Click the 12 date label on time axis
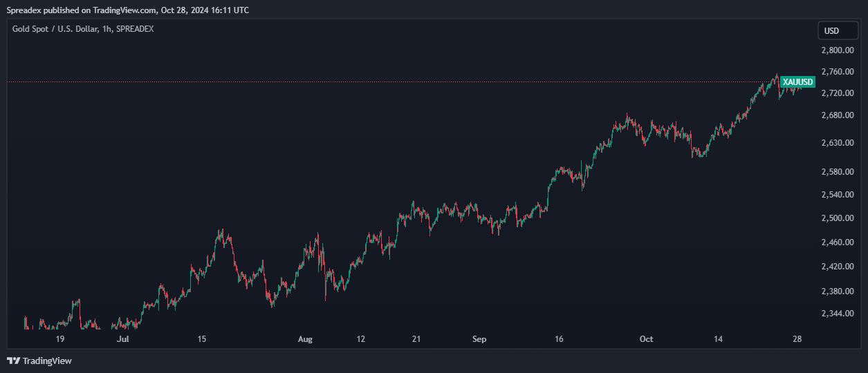 click(x=360, y=339)
